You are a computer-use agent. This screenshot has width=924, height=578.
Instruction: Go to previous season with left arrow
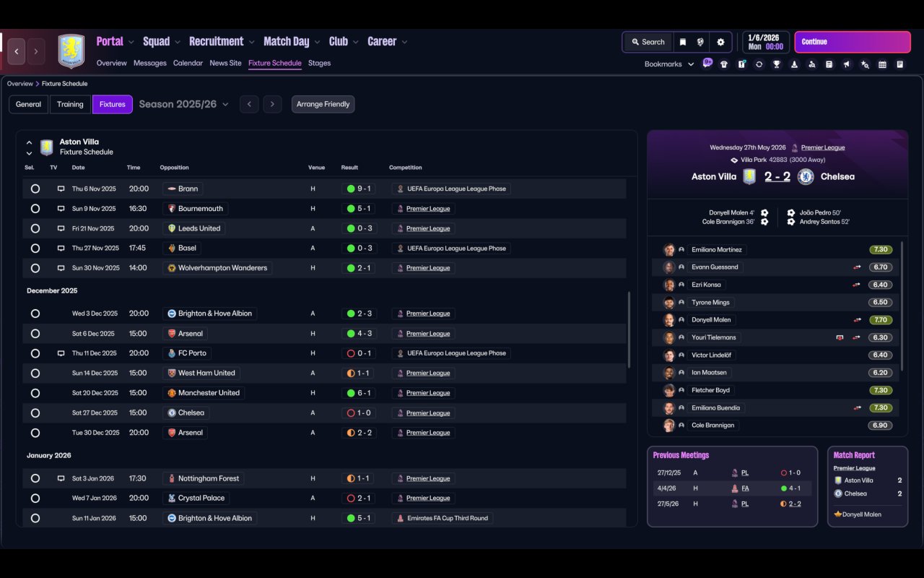[x=249, y=104]
